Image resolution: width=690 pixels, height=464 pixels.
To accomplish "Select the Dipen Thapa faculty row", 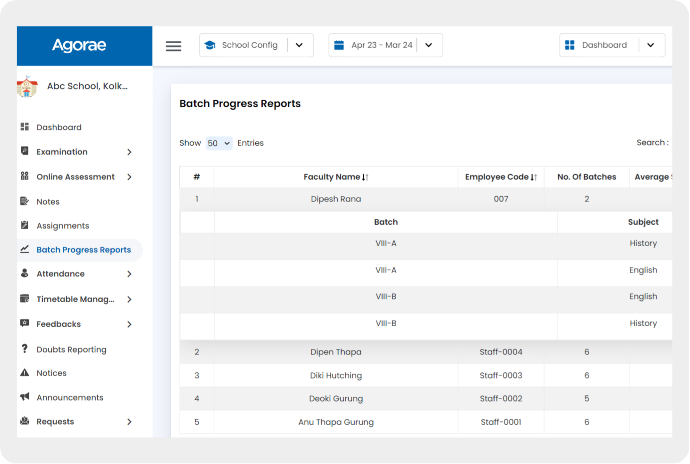I will pos(335,352).
